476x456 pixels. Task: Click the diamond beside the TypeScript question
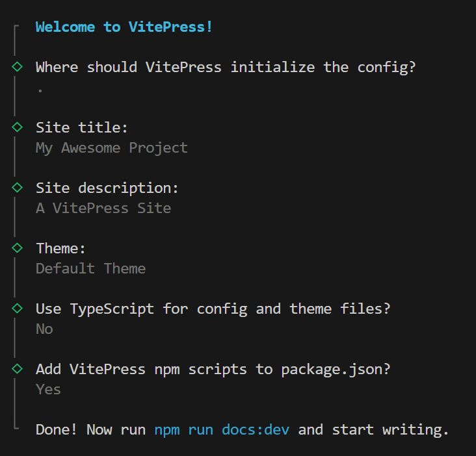tap(18, 309)
